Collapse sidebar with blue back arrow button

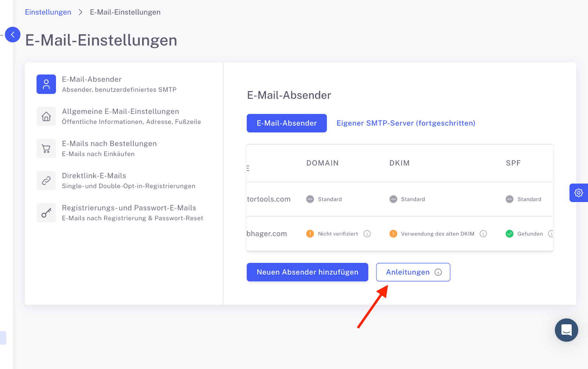click(x=12, y=35)
